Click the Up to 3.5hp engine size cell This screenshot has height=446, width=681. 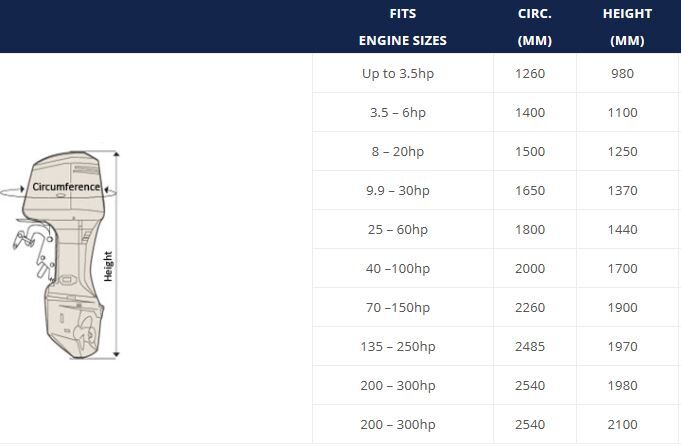(x=398, y=73)
